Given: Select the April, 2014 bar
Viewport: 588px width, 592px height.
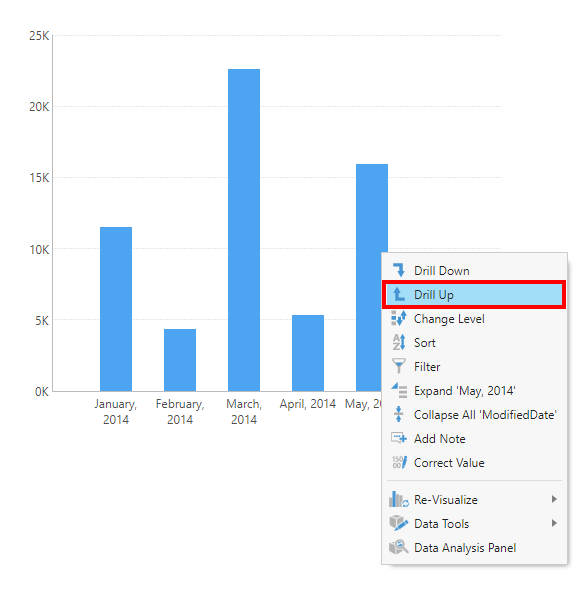Looking at the screenshot, I should click(308, 353).
